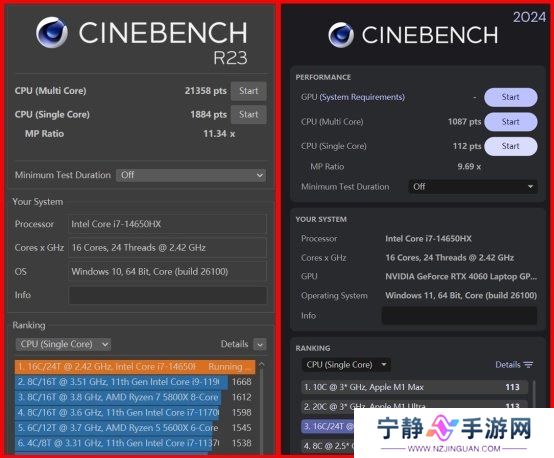The image size is (554, 458).
Task: Select the 4C/8T i7 row scoring 1538
Action: [135, 443]
